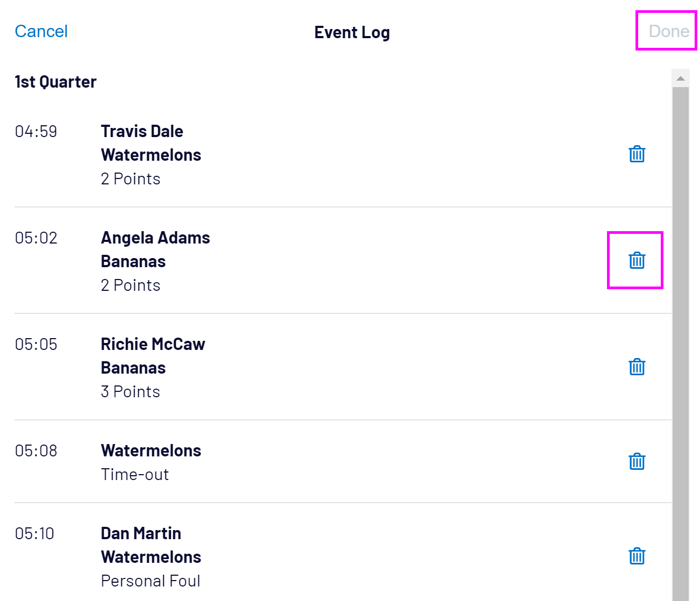Select the Travis Dale event row

[x=323, y=155]
